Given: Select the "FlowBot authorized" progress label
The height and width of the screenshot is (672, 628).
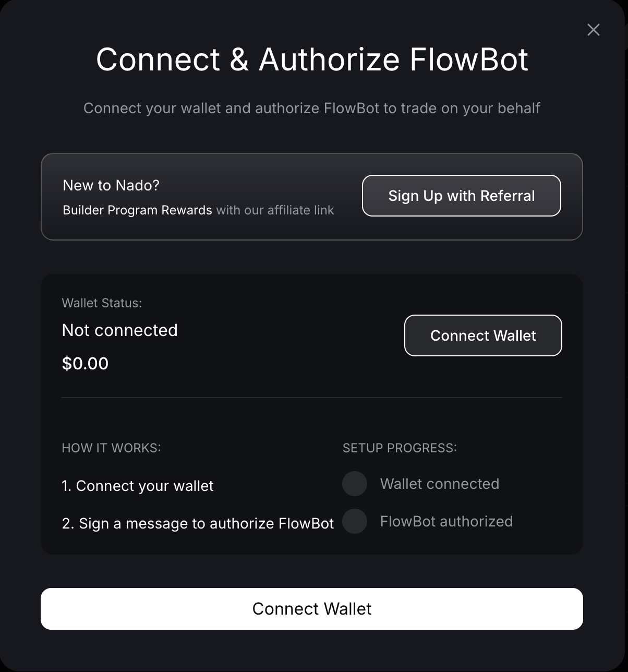Looking at the screenshot, I should click(x=446, y=521).
